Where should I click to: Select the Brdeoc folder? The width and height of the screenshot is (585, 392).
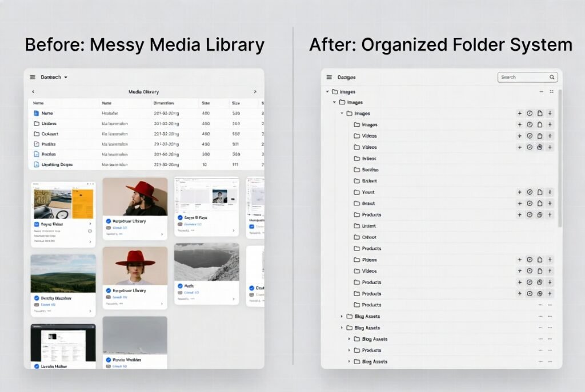(365, 159)
